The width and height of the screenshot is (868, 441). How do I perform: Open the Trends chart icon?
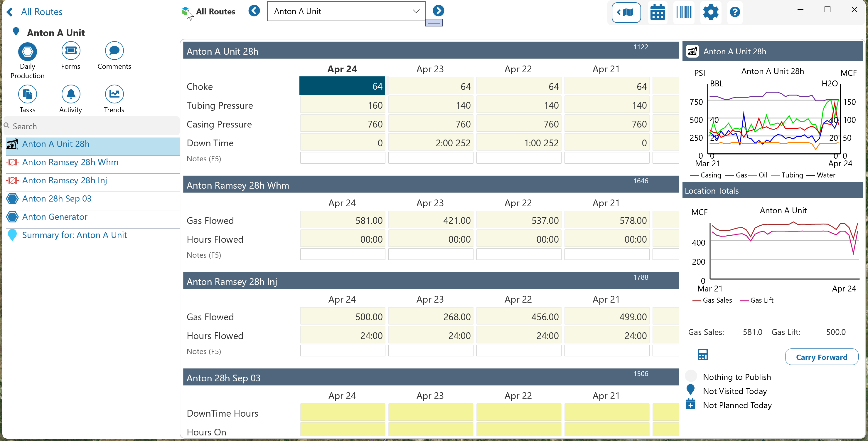point(114,94)
